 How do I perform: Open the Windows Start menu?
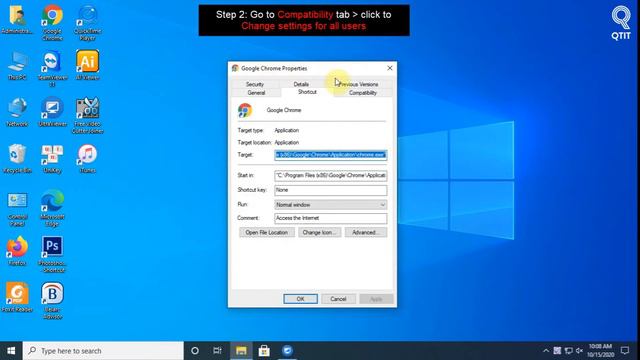coord(11,351)
